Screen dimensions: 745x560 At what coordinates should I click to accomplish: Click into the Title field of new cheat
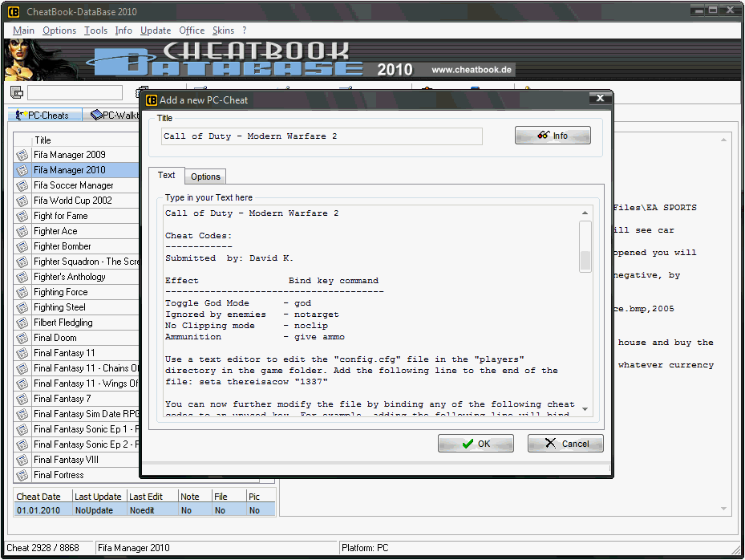point(321,136)
